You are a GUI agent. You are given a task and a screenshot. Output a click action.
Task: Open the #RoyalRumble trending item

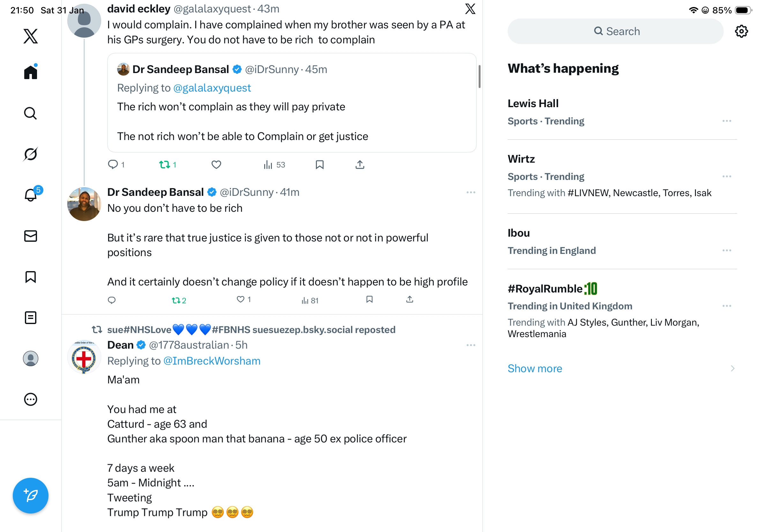tap(545, 289)
